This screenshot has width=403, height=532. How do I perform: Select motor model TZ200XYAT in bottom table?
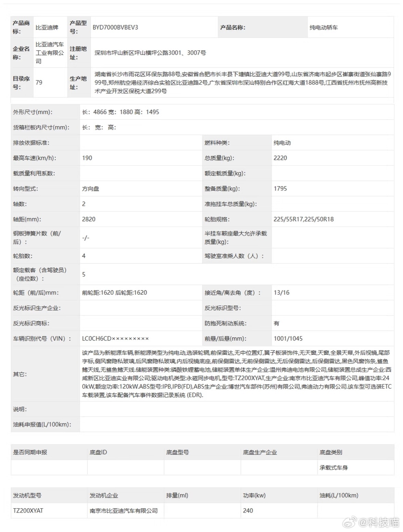pos(28,511)
